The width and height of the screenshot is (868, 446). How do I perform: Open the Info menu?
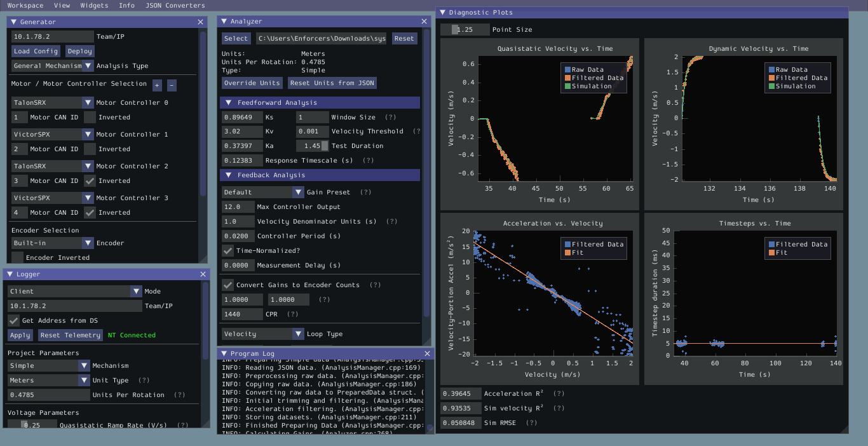(126, 5)
